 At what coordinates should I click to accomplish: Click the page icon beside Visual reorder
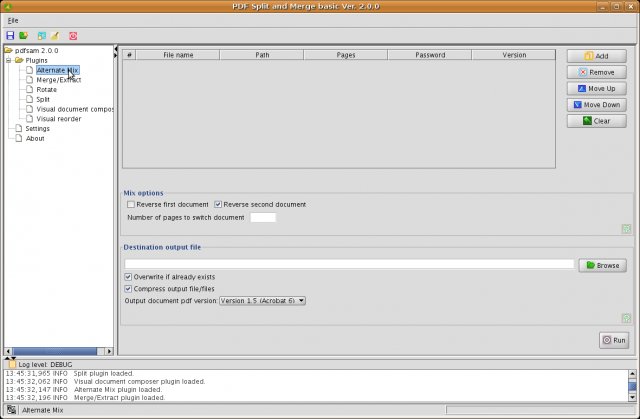point(29,119)
